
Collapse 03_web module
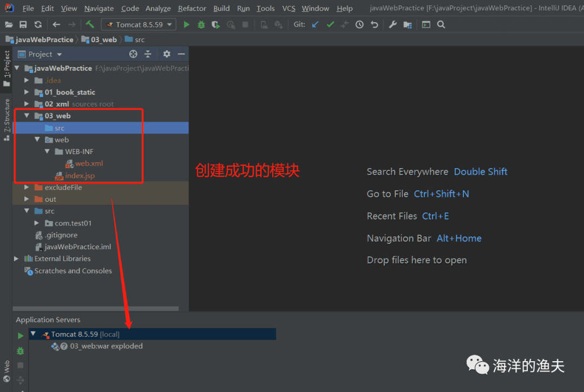26,116
